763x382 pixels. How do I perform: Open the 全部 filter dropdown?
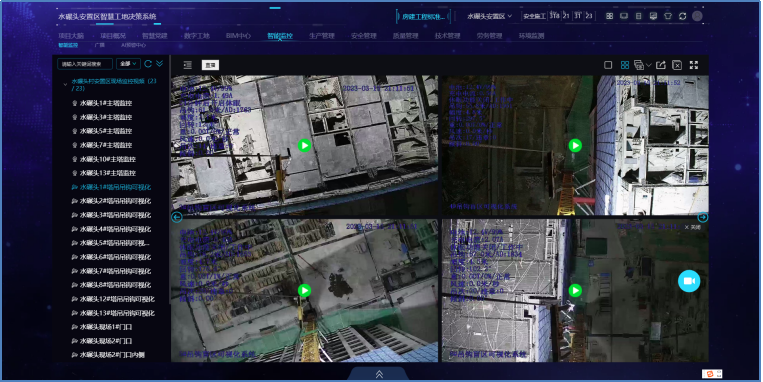pos(128,64)
